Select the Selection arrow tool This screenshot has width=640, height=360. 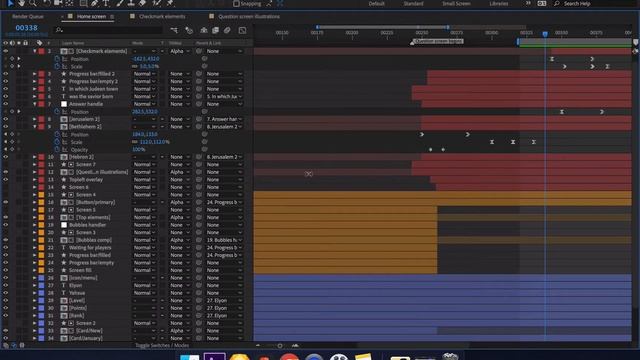(10, 3)
